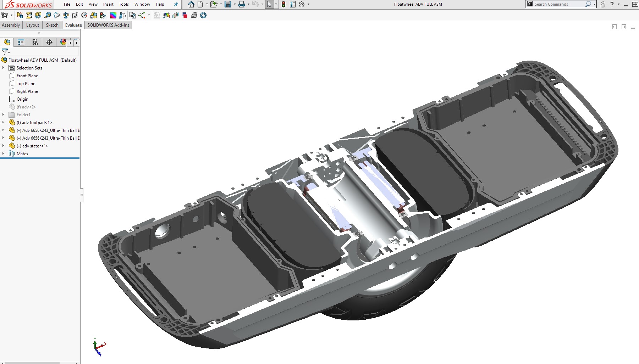The height and width of the screenshot is (364, 639).
Task: Expand the Mates tree node
Action: (x=3, y=153)
